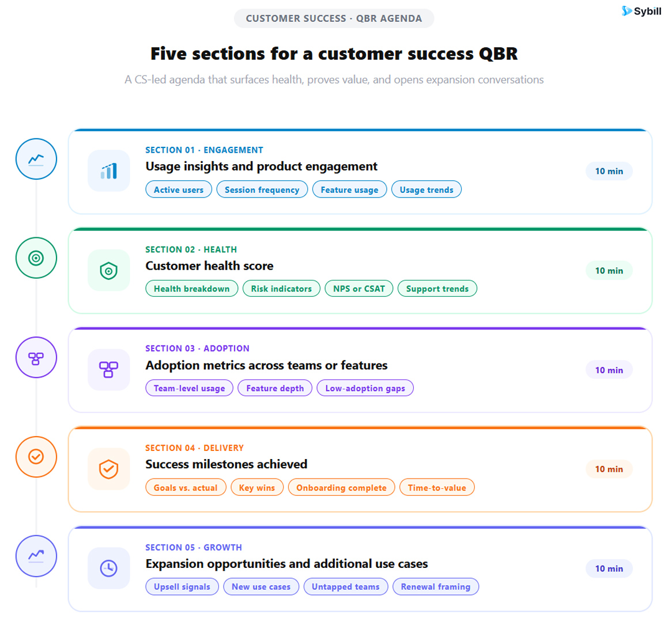Click the 'Customer health score' title
This screenshot has width=672, height=622.
[x=209, y=266]
